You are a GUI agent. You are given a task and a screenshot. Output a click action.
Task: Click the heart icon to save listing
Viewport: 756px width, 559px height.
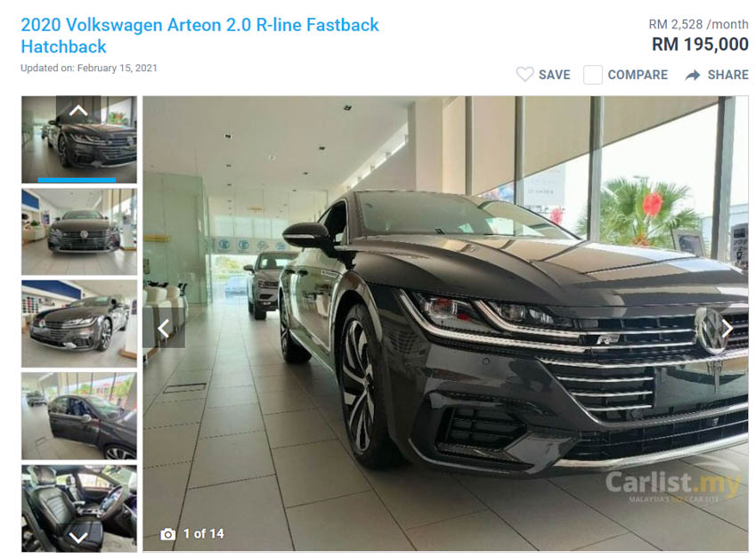point(524,75)
